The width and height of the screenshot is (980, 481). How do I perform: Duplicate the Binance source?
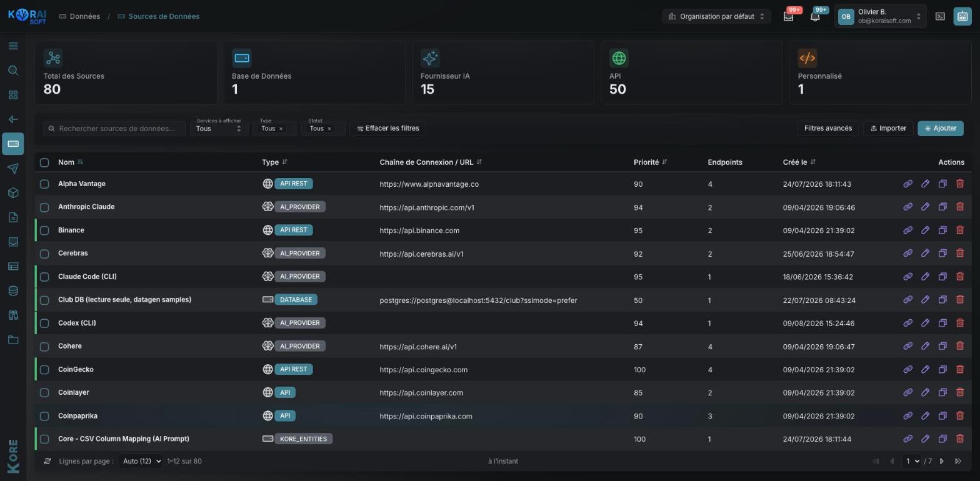point(942,230)
